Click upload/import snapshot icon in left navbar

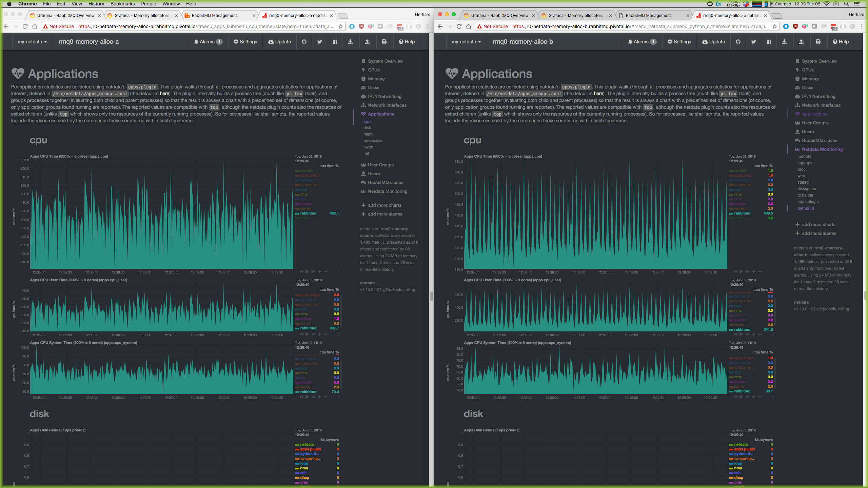point(367,42)
